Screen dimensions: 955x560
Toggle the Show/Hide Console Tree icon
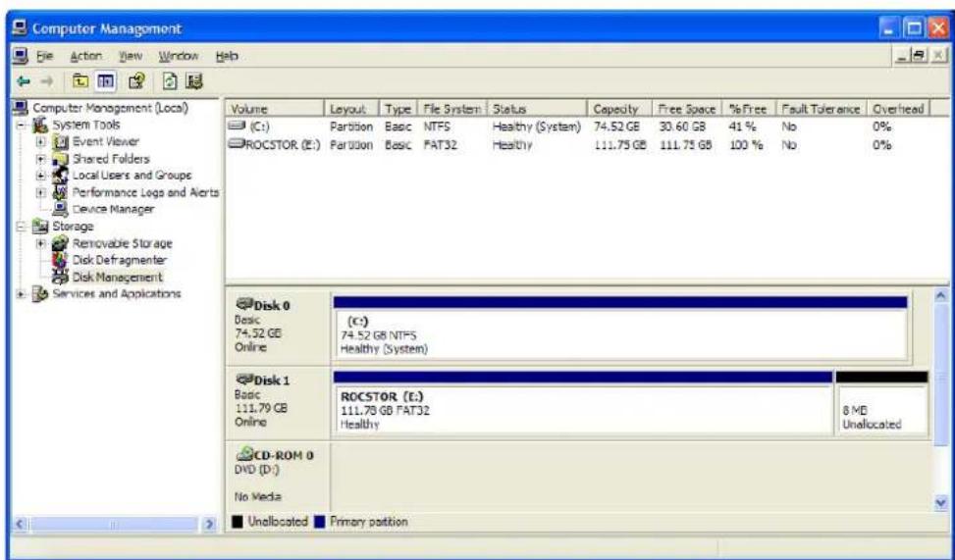(x=106, y=81)
